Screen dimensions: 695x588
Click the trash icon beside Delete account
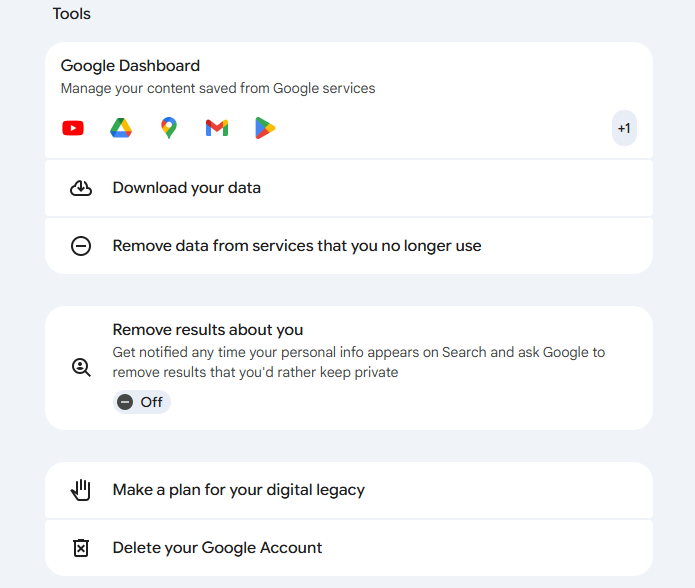pos(81,548)
